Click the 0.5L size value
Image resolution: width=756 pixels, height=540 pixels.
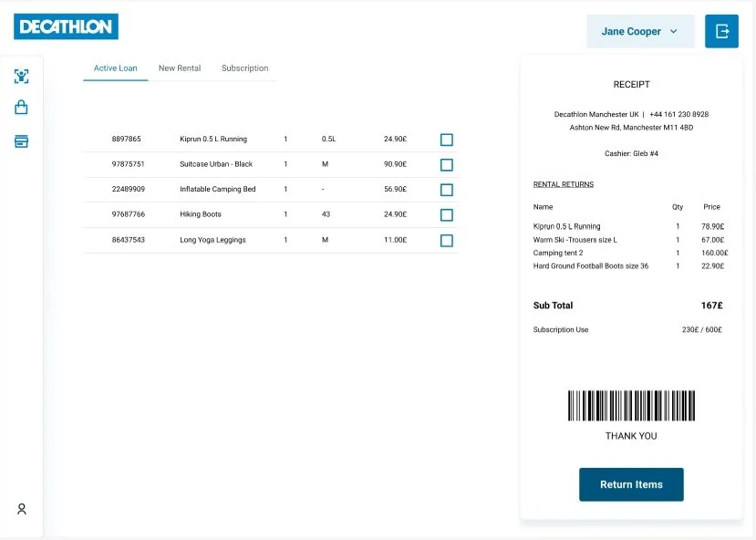point(328,139)
